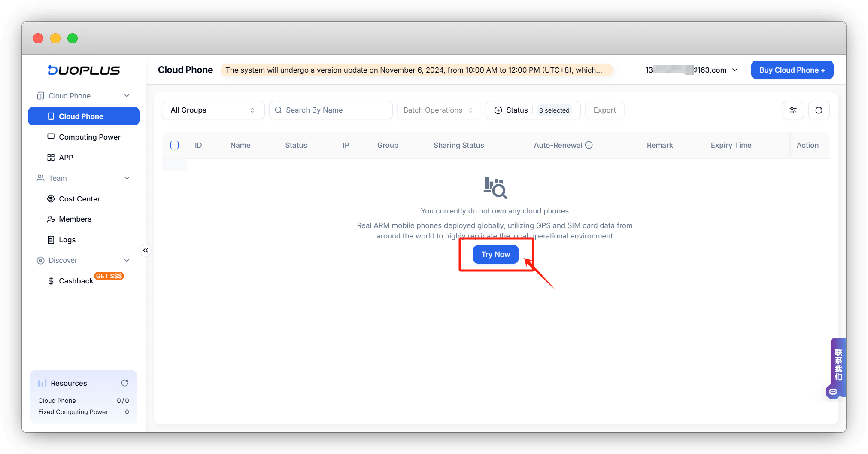Click the Auto-Renewal info icon
Viewport: 868px width, 454px height.
point(589,145)
